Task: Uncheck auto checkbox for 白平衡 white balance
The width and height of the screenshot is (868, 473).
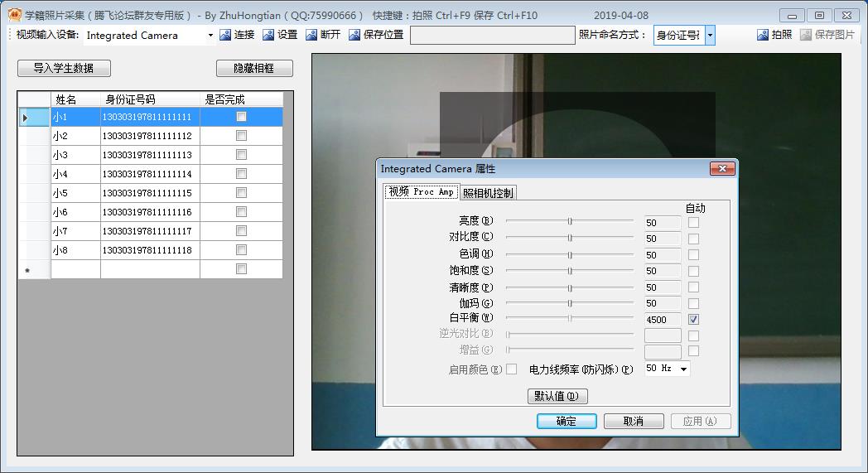Action: coord(693,320)
